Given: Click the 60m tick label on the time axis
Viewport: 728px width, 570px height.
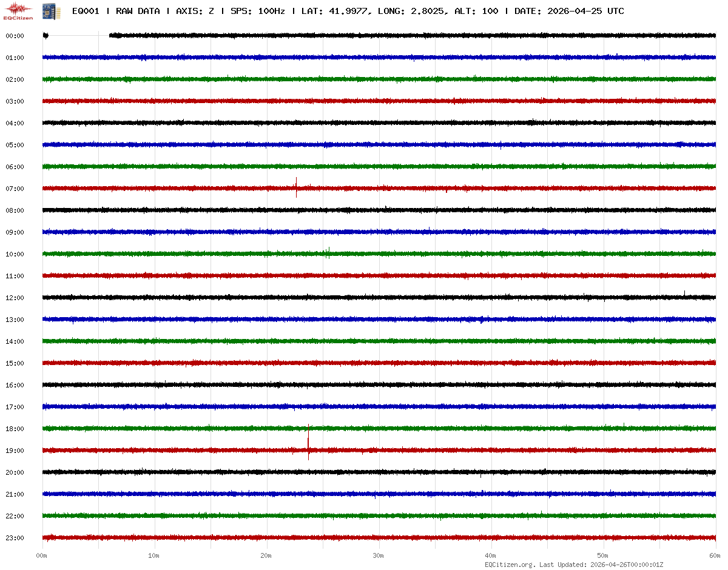Looking at the screenshot, I should point(715,555).
